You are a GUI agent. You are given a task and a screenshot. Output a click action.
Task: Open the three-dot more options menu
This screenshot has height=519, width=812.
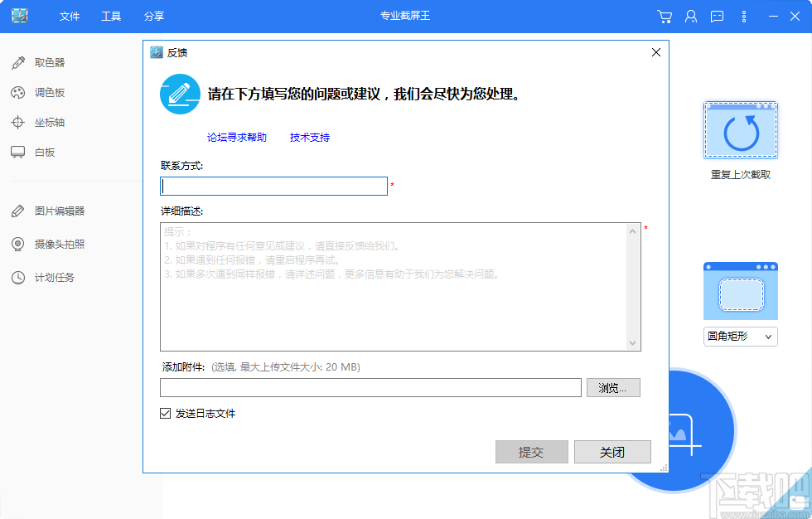[x=743, y=17]
